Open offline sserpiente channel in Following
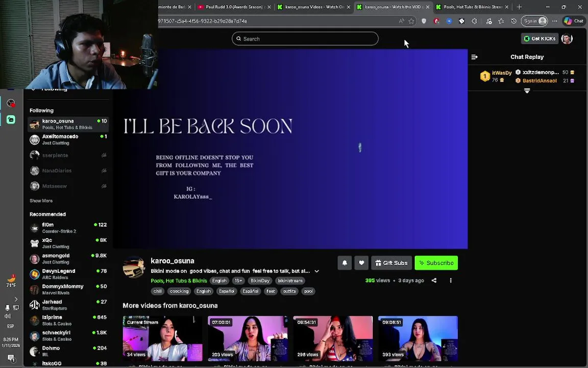Image resolution: width=588 pixels, height=368 pixels. click(x=68, y=155)
